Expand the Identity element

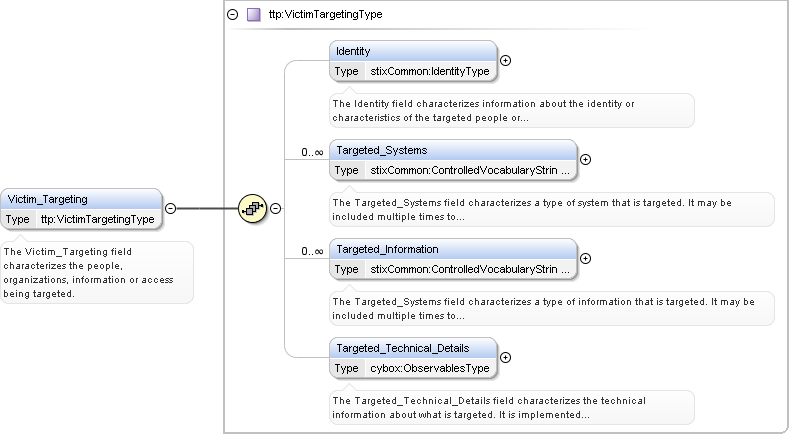[x=505, y=60]
